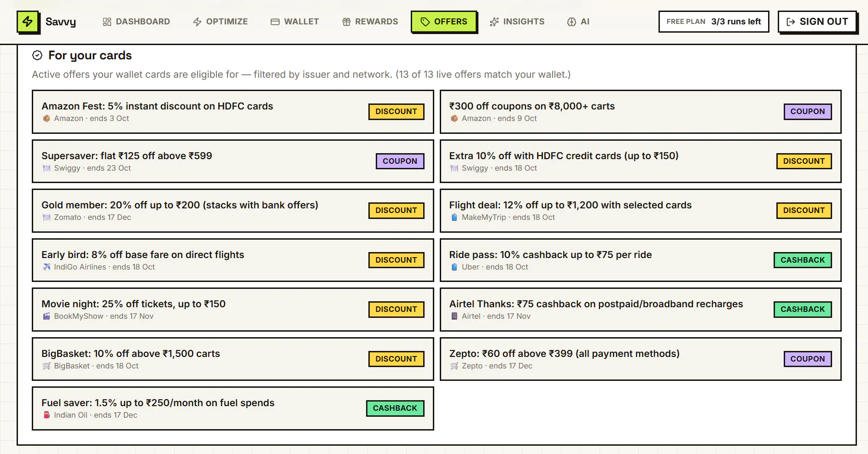The width and height of the screenshot is (868, 454).
Task: Click the DISCOUNT badge on BigBasket offer
Action: pos(396,359)
